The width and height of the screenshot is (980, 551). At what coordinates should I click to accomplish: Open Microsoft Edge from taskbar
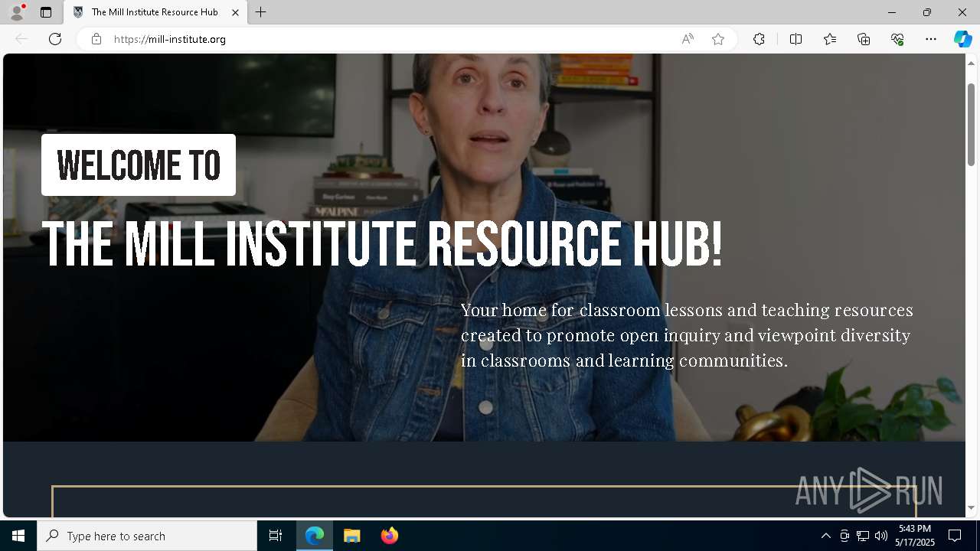point(315,536)
